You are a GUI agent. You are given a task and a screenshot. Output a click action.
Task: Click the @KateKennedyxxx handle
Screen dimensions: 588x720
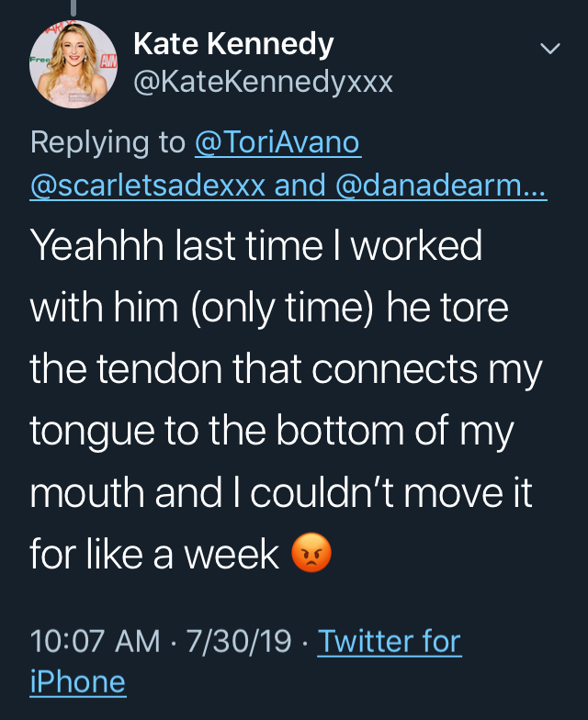tap(264, 83)
